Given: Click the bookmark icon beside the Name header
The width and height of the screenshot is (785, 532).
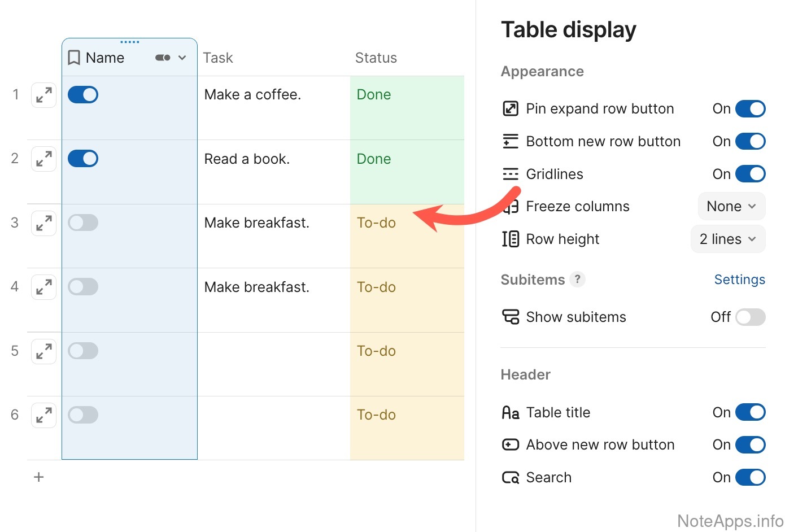Looking at the screenshot, I should tap(74, 58).
